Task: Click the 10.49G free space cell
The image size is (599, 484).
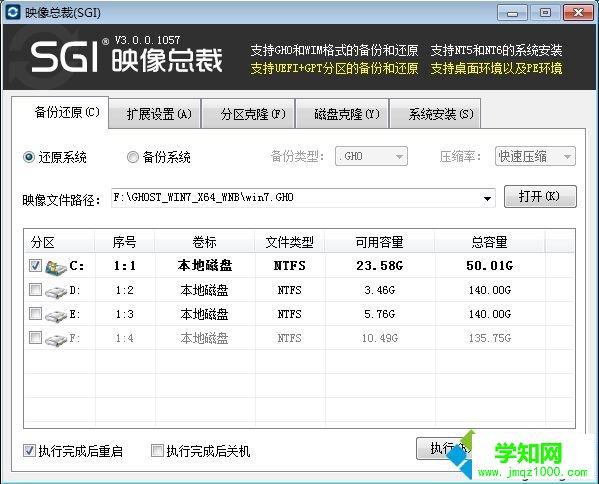Action: (380, 338)
